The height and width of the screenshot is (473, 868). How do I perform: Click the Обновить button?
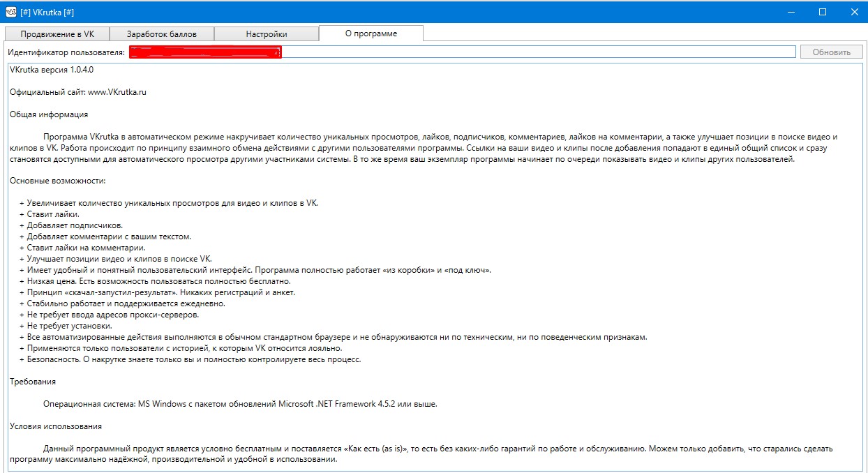(832, 52)
